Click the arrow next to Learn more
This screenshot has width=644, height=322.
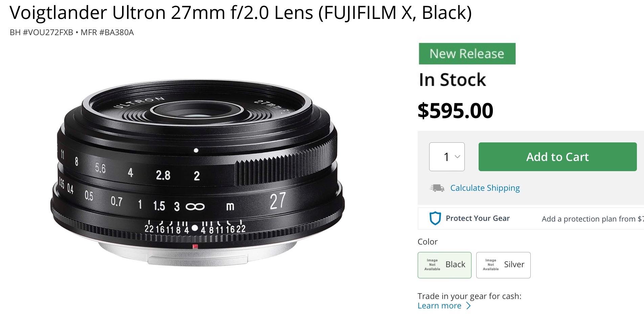(x=469, y=305)
